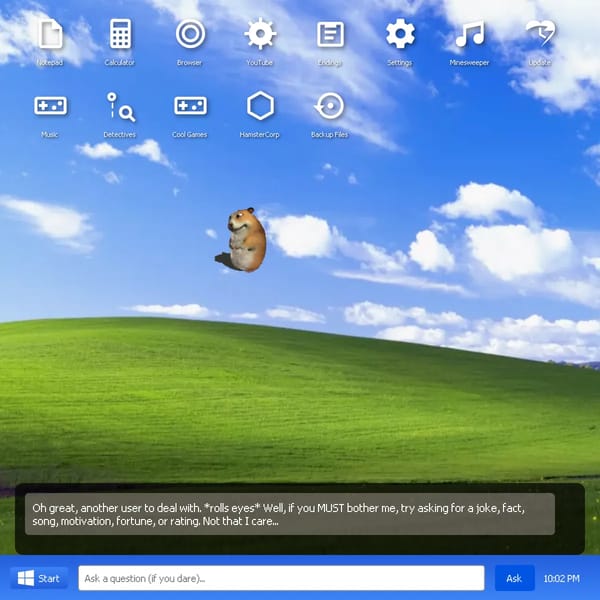Viewport: 600px width, 600px height.
Task: Click the floating hamster mascot
Action: (x=242, y=240)
